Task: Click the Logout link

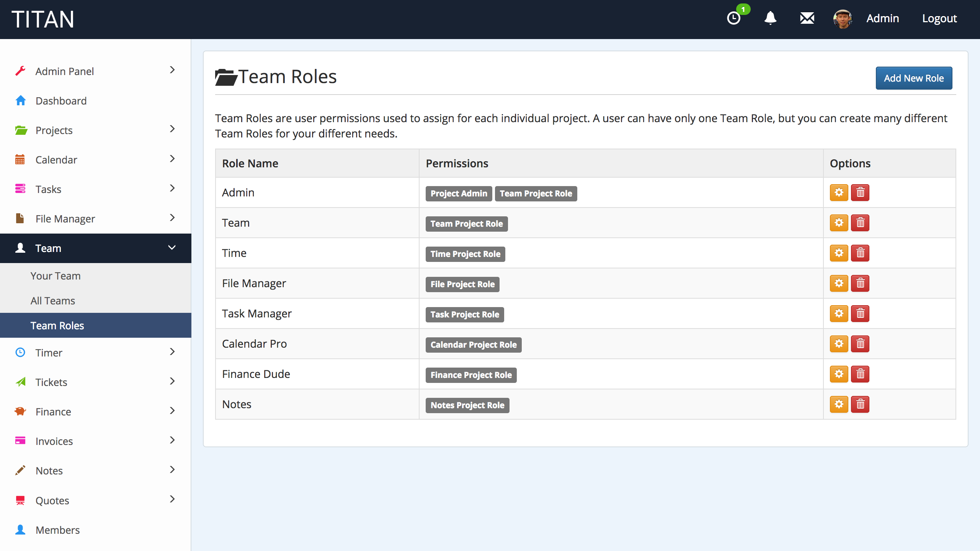Action: tap(939, 18)
